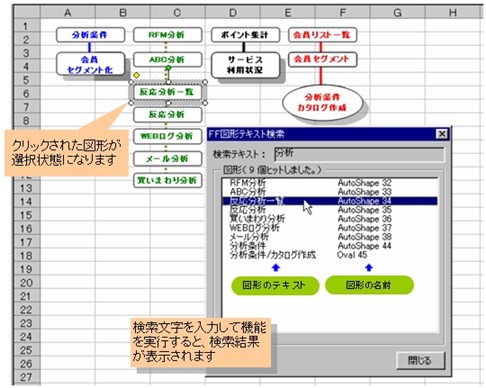This screenshot has height=388, width=486.
Task: Select 分析条件/カタログ作成 Oval 45 list entry
Action: click(329, 255)
